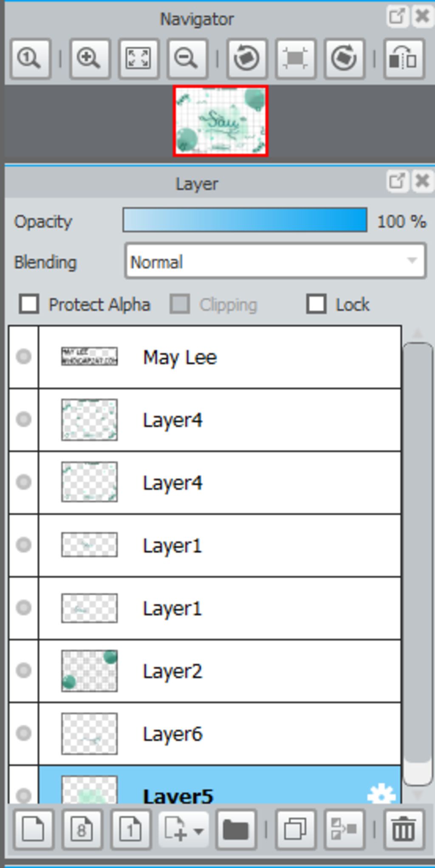Click the zoom out magnifier icon
This screenshot has width=435, height=868.
coord(187,59)
